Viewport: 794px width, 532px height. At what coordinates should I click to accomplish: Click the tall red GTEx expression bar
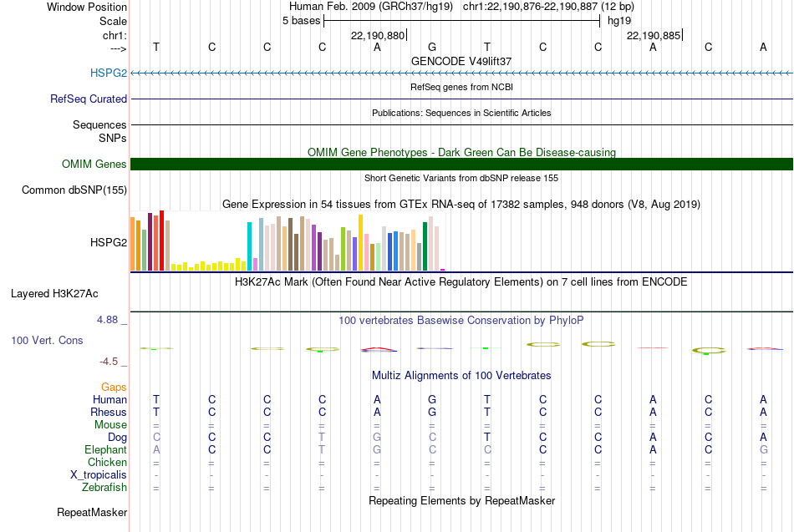click(x=162, y=241)
